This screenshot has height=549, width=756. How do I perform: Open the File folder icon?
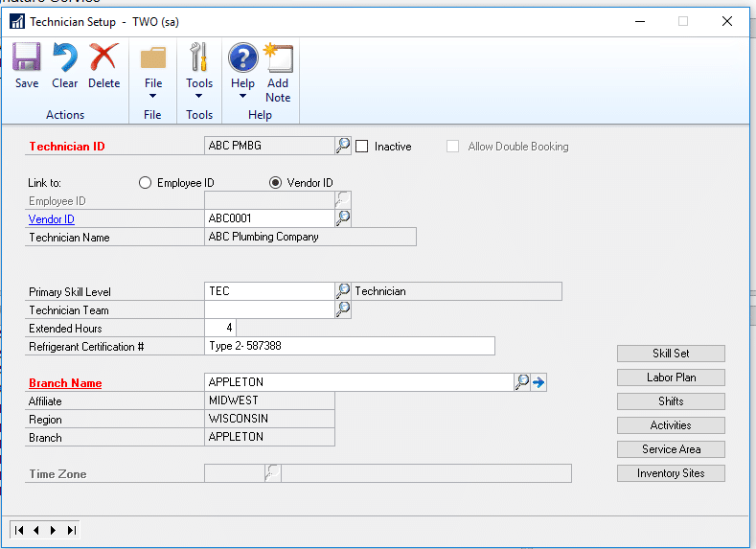tap(153, 57)
